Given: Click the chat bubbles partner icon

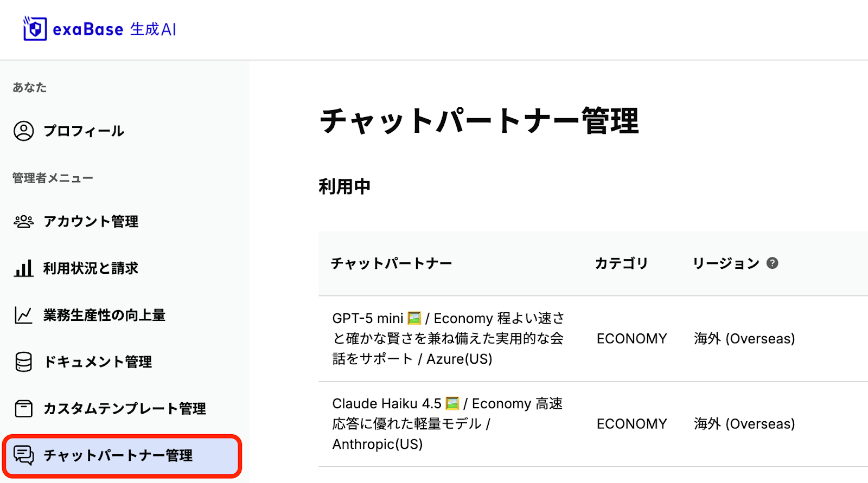Looking at the screenshot, I should (x=24, y=455).
